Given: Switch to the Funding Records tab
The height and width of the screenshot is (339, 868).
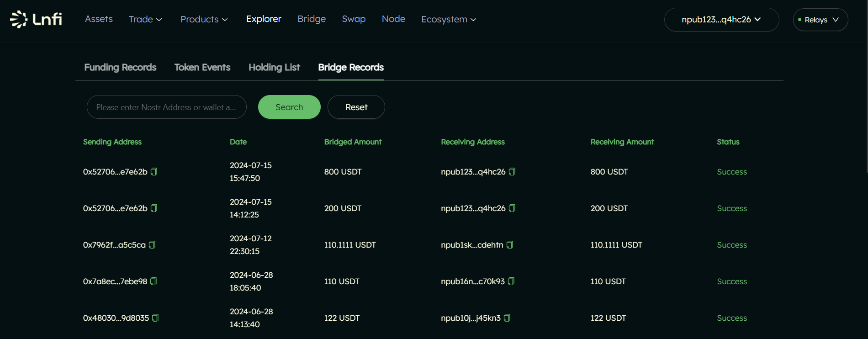Looking at the screenshot, I should coord(120,67).
